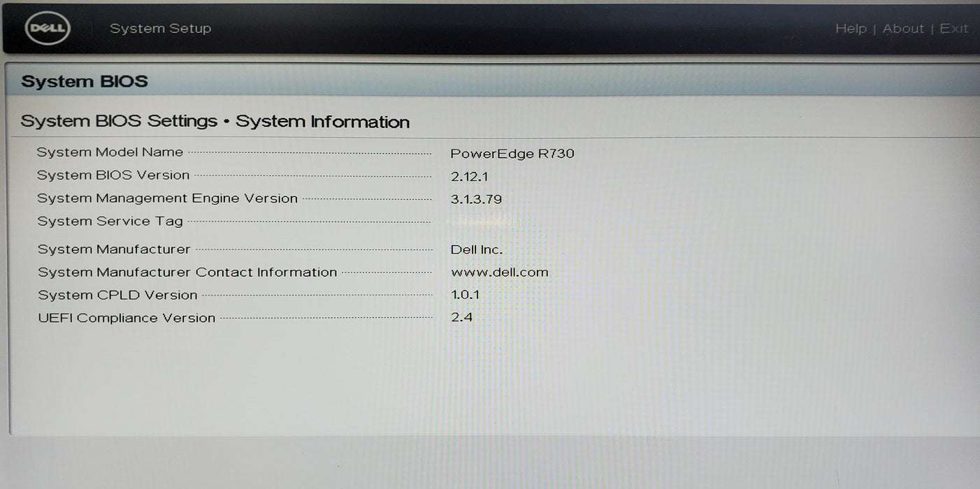The width and height of the screenshot is (980, 489).
Task: Click the BIOS version value 2.12.1
Action: [x=470, y=177]
